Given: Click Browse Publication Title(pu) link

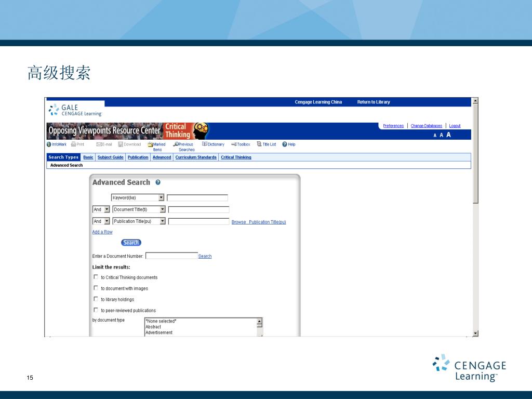Looking at the screenshot, I should (259, 222).
